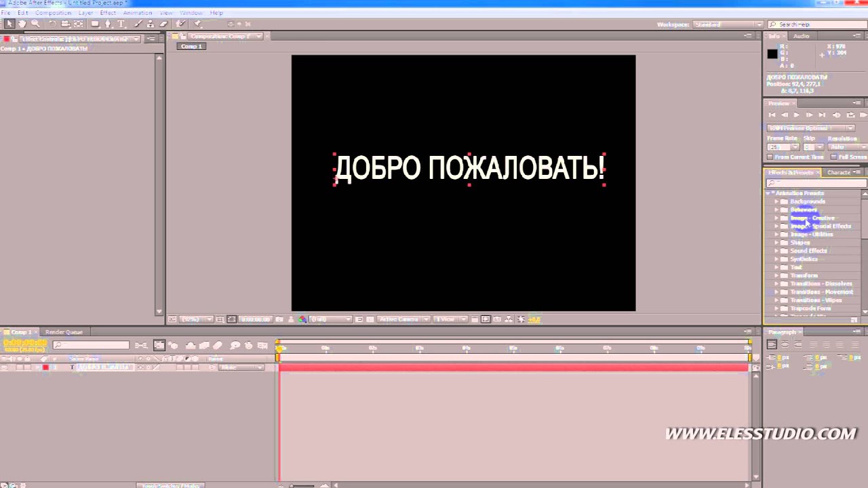Image resolution: width=868 pixels, height=488 pixels.
Task: Open the File menu
Action: tap(5, 13)
